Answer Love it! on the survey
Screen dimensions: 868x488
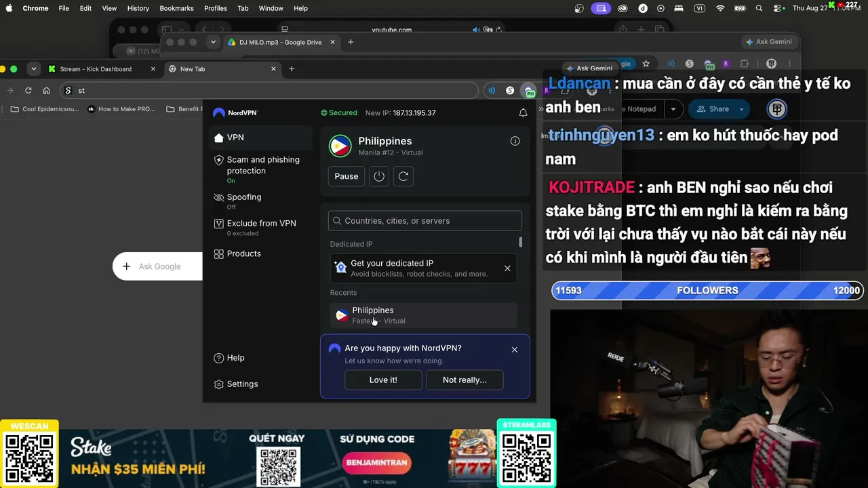pyautogui.click(x=383, y=380)
